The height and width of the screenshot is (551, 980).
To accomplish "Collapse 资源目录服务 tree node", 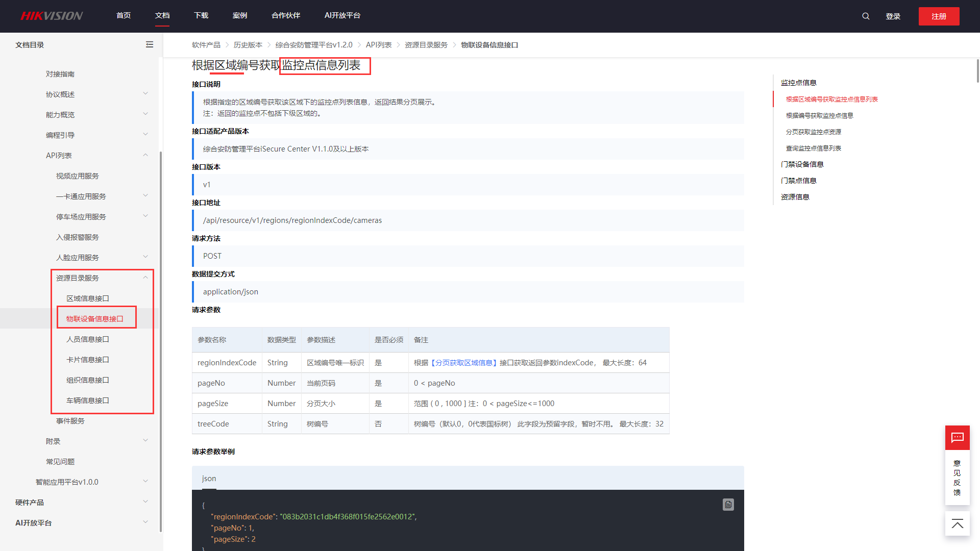I will click(x=145, y=278).
